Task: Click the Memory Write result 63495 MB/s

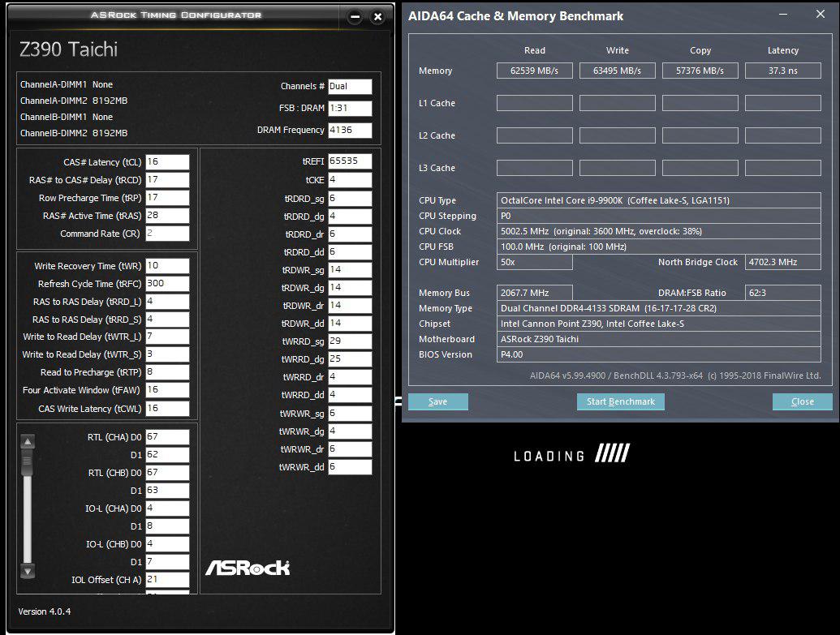Action: tap(617, 71)
